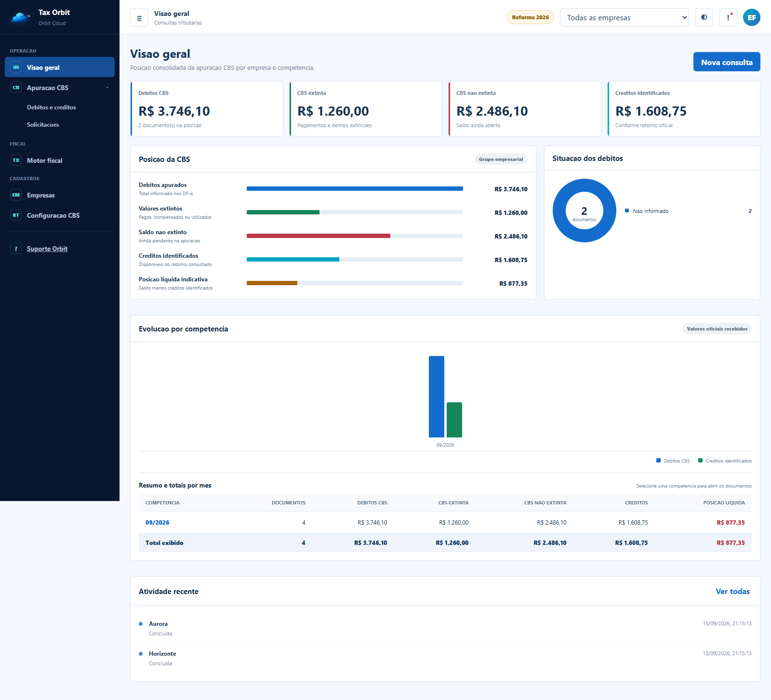Click the IN icon beside Visao geral
Image resolution: width=771 pixels, height=700 pixels.
pos(16,67)
